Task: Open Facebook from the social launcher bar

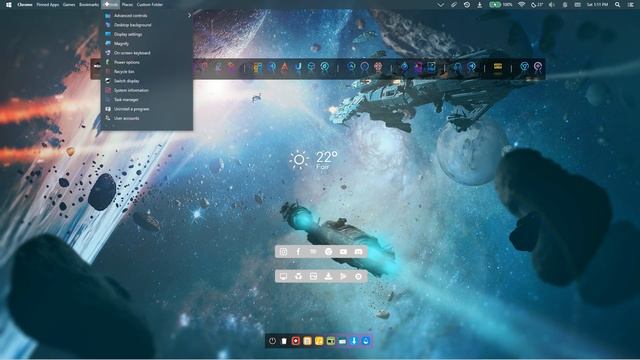Action: [298, 252]
